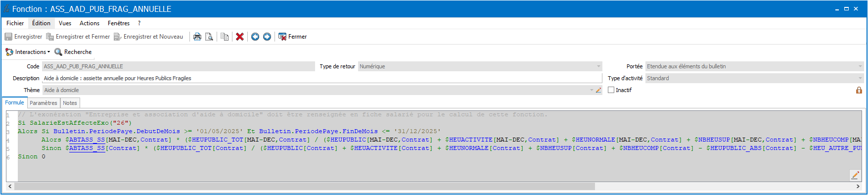The width and height of the screenshot is (868, 195).
Task: Click the duplicate copy icon
Action: tap(225, 37)
